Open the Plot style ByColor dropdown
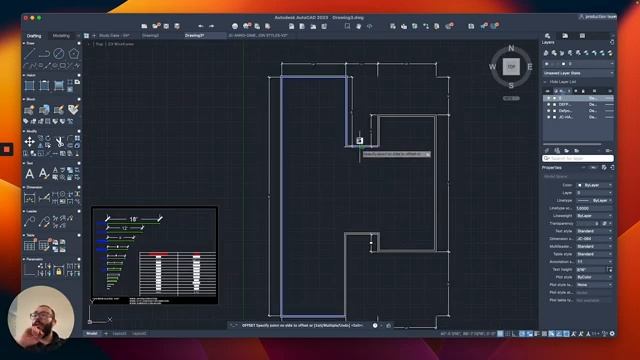This screenshot has width=640, height=360. [594, 277]
